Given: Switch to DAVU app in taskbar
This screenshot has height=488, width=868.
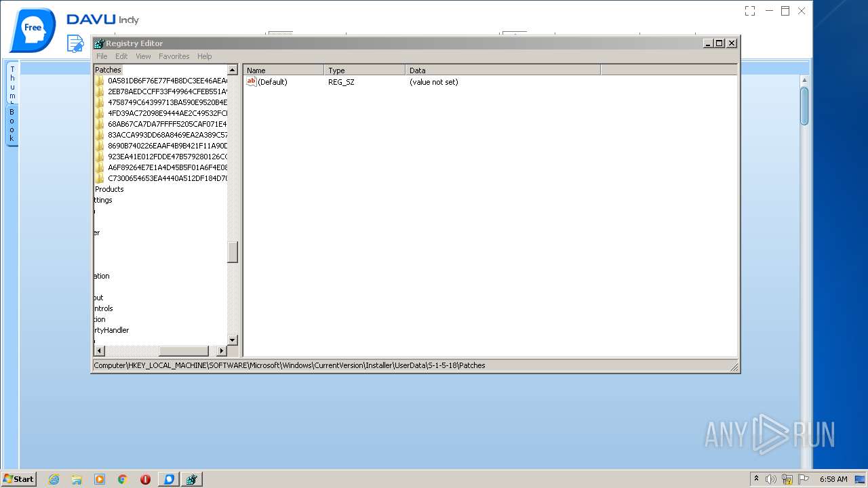Looking at the screenshot, I should tap(169, 479).
